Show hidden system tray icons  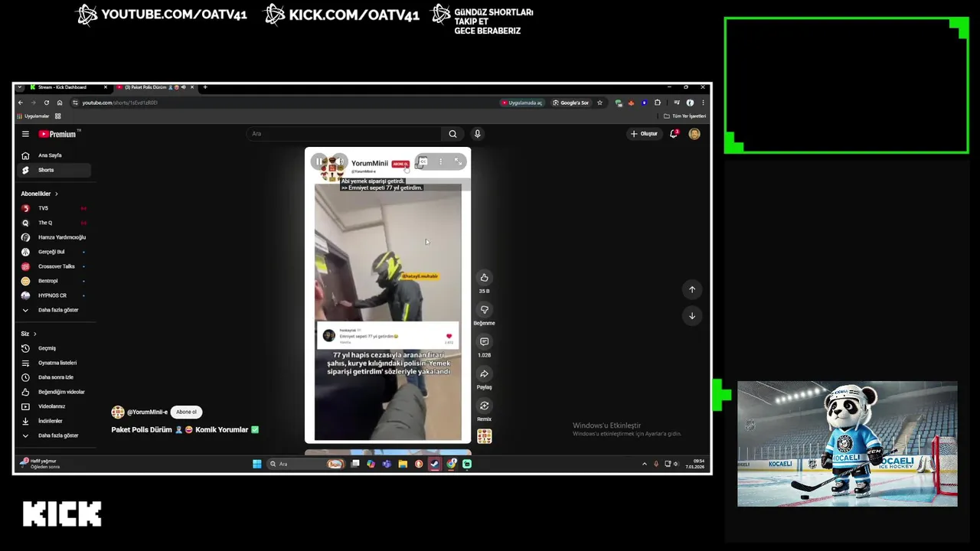644,464
